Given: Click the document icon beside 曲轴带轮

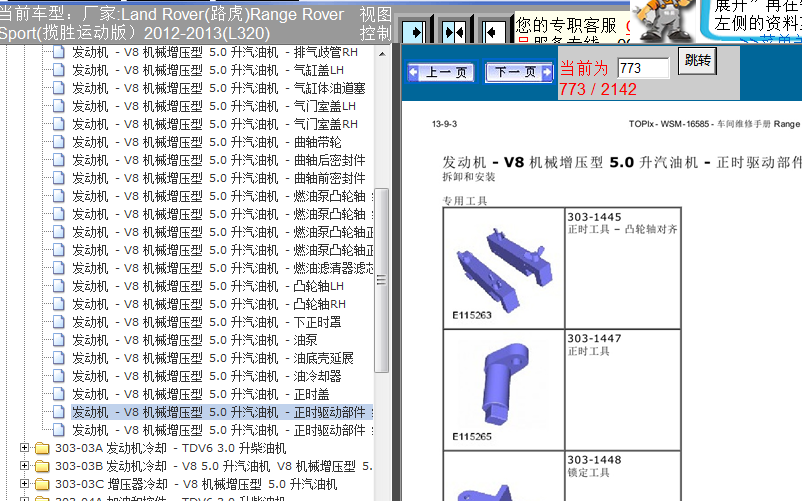Looking at the screenshot, I should click(59, 142).
